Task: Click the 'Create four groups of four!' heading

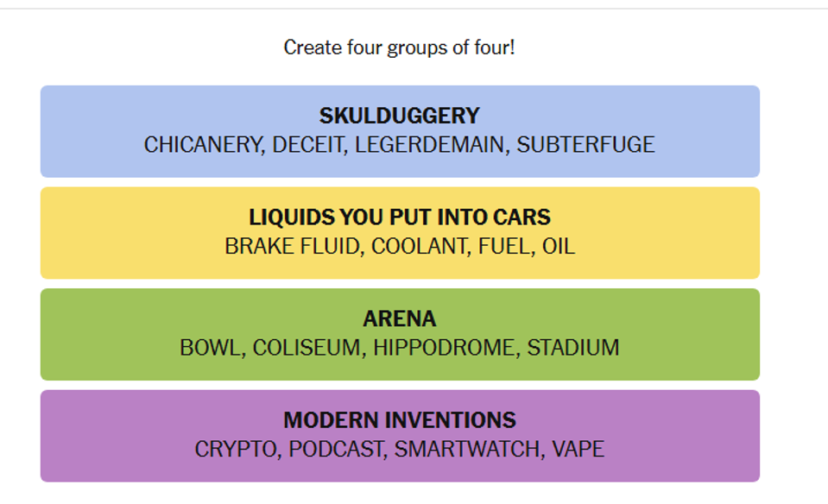Action: [399, 47]
